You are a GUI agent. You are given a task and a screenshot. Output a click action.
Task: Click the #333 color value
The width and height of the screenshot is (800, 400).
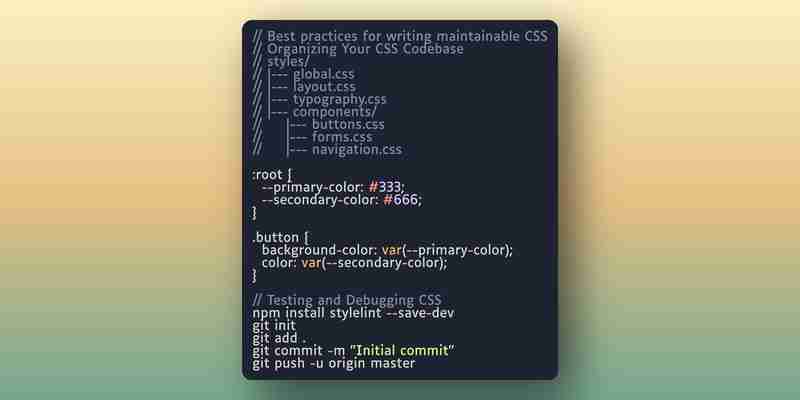tap(385, 187)
